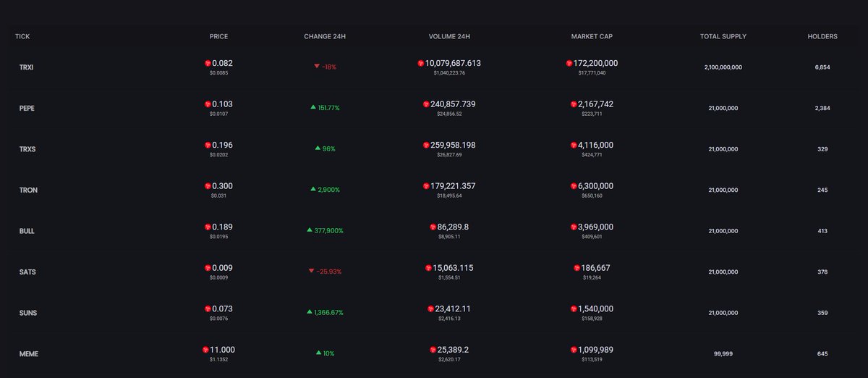Sort by the VOLUME 24H column header
This screenshot has height=378, width=868.
click(x=449, y=36)
